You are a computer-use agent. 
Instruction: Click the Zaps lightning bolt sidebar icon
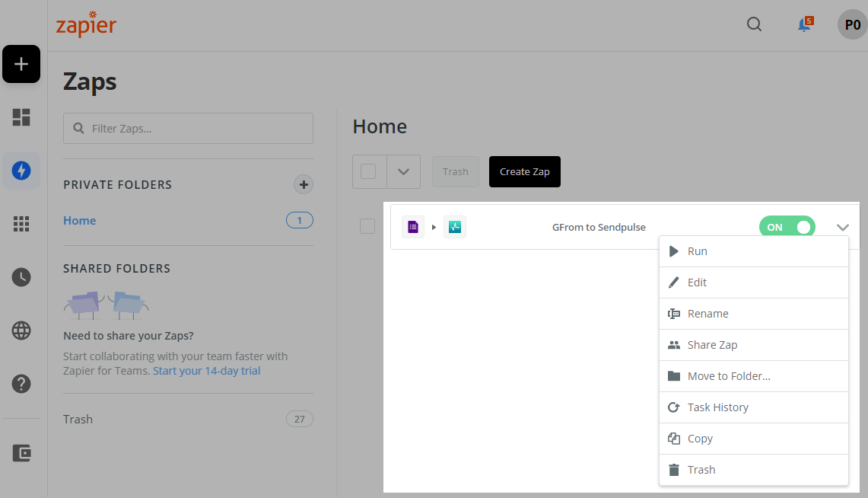(21, 171)
